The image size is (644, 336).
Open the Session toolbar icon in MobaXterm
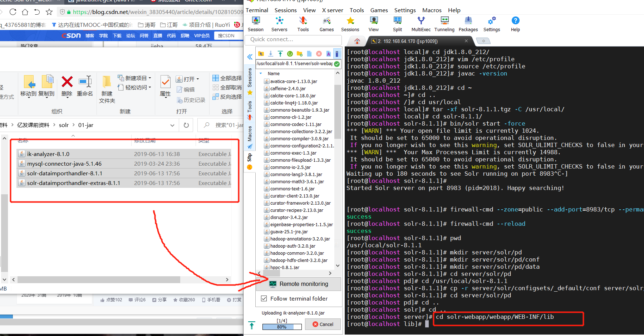(x=256, y=24)
